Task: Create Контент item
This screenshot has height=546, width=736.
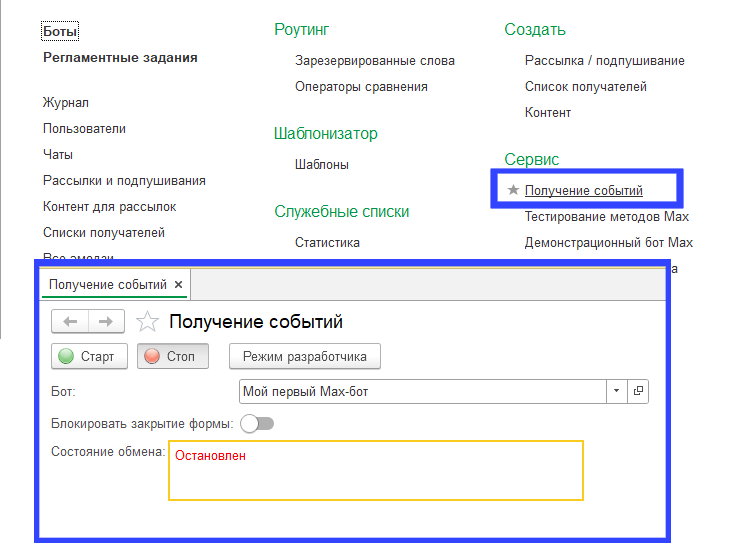Action: coord(548,113)
